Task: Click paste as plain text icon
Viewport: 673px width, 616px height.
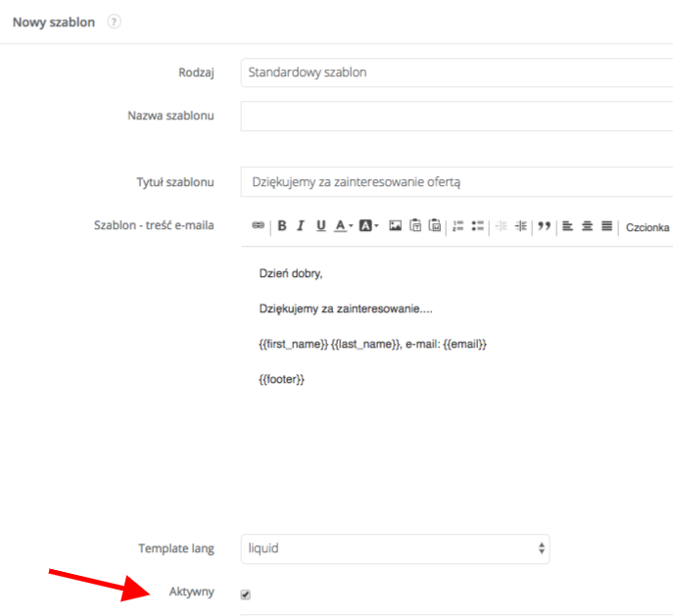Action: (x=415, y=225)
